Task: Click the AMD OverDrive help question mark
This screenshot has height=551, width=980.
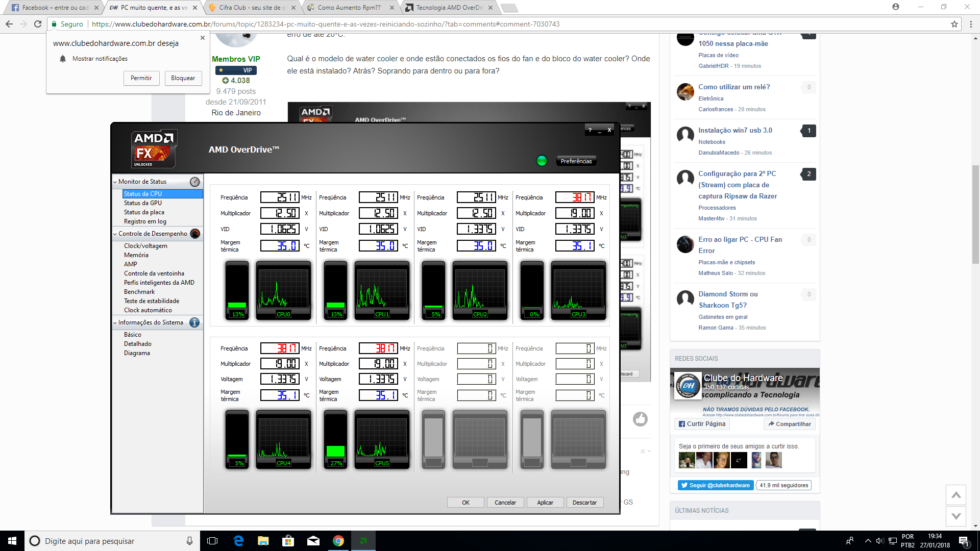Action: pyautogui.click(x=590, y=130)
